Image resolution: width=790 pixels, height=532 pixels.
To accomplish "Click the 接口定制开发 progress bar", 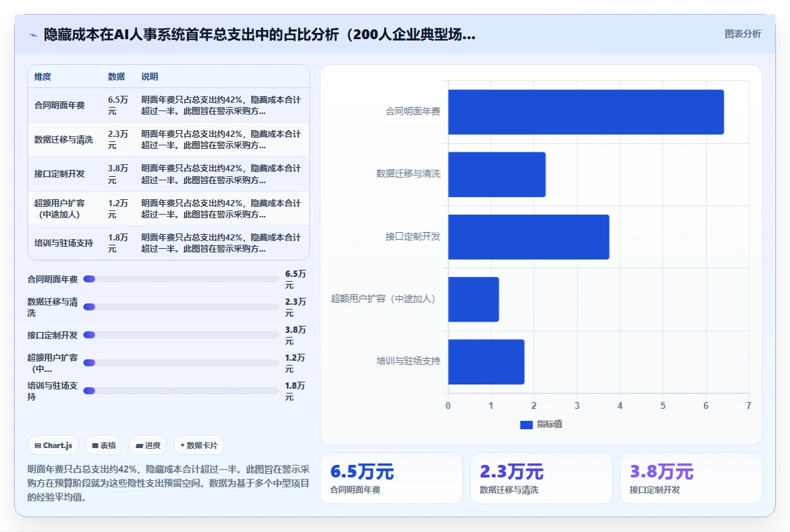I will (181, 335).
